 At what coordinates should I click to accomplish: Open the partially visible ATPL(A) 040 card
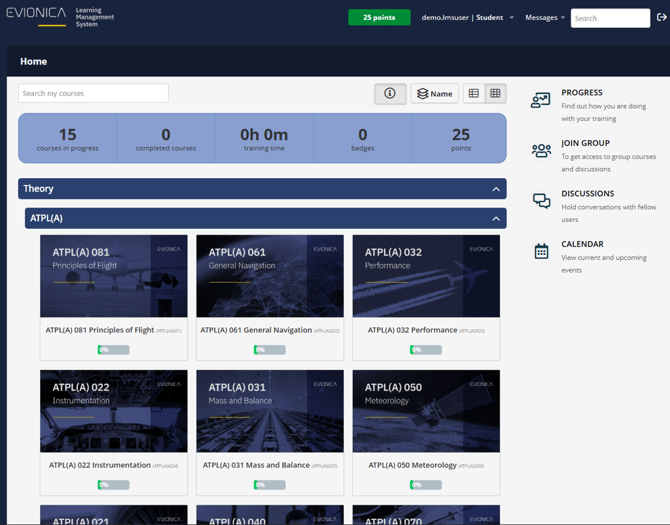(x=270, y=515)
